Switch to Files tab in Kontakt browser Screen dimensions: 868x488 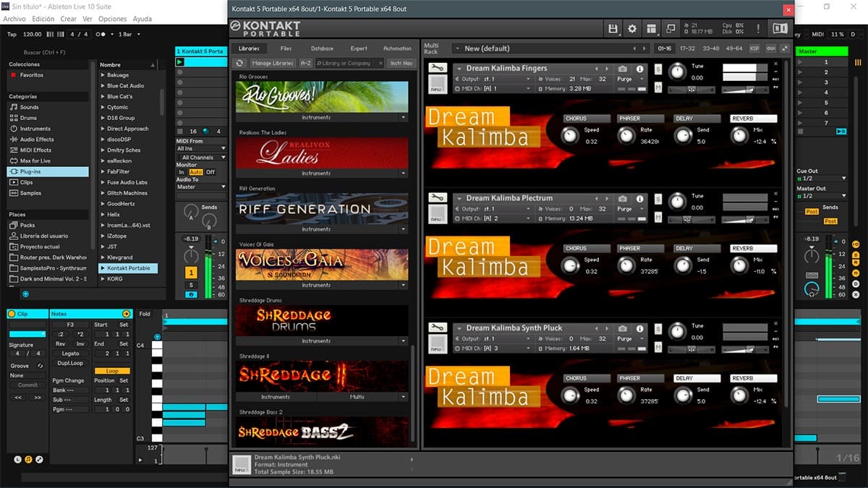[x=286, y=48]
